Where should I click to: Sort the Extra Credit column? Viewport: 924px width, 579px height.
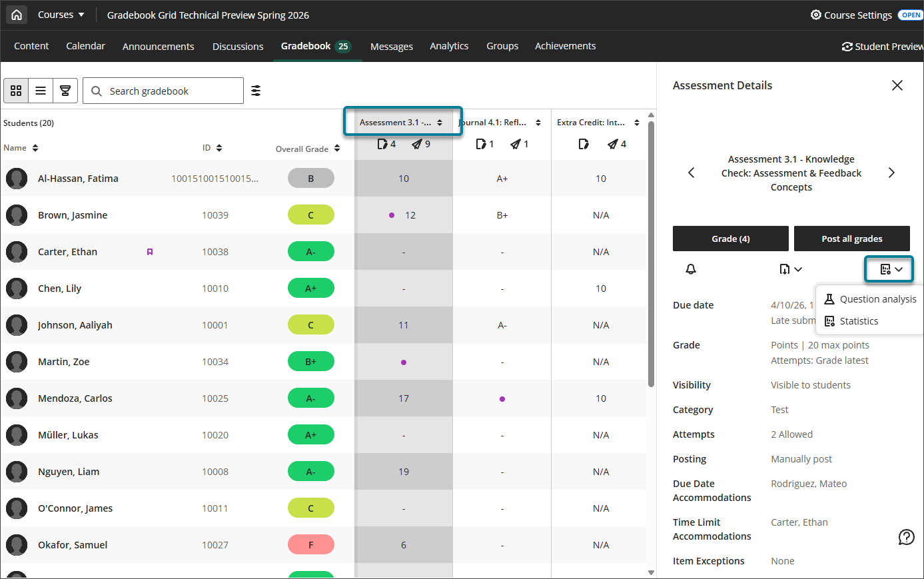(637, 123)
